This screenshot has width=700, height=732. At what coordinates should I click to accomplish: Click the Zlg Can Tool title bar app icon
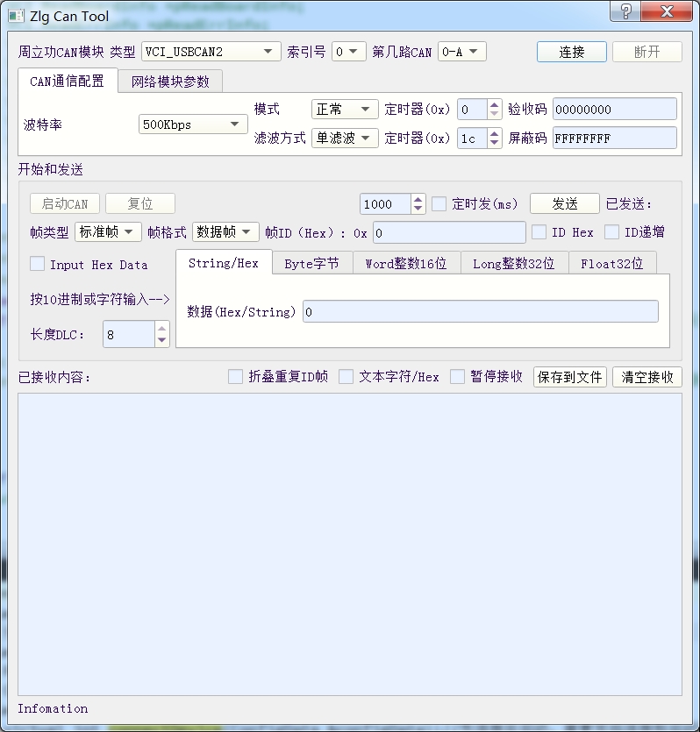click(16, 16)
